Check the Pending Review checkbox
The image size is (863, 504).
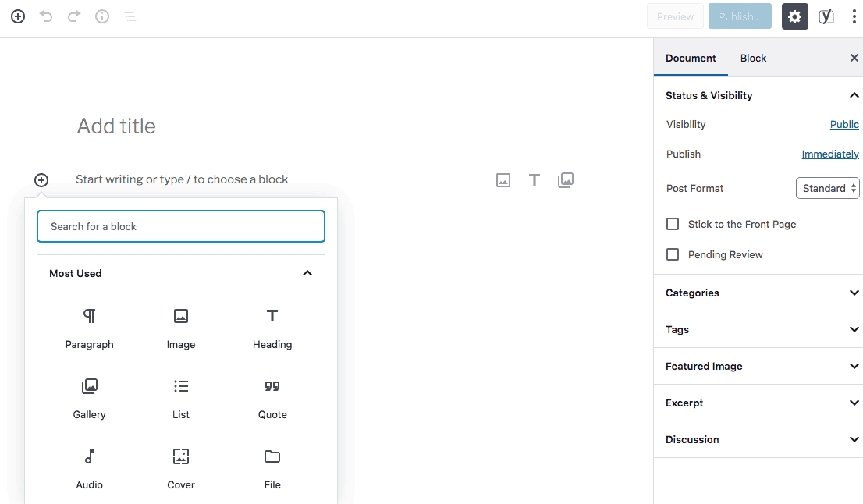click(673, 254)
